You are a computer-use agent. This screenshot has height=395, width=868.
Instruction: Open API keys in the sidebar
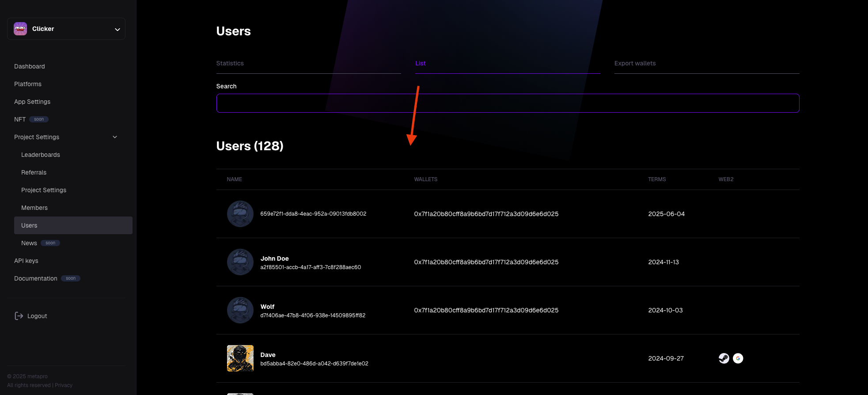[x=26, y=261]
